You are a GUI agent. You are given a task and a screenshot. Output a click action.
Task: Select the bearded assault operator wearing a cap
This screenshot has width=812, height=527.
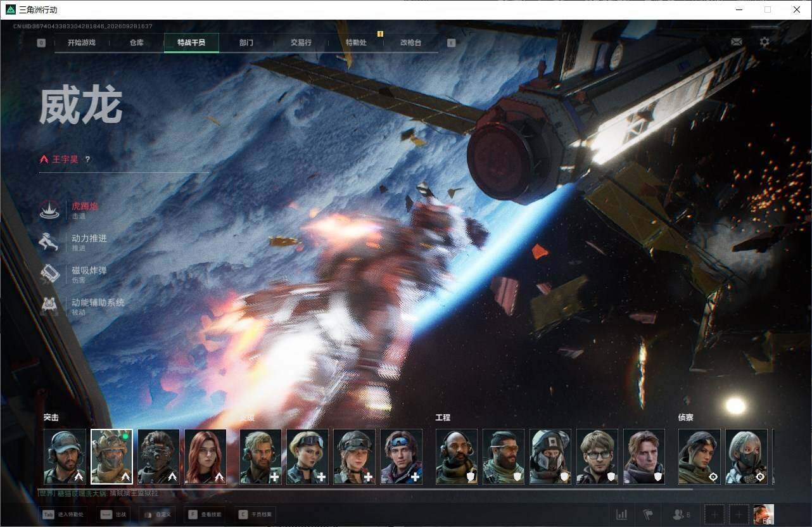[x=65, y=457]
